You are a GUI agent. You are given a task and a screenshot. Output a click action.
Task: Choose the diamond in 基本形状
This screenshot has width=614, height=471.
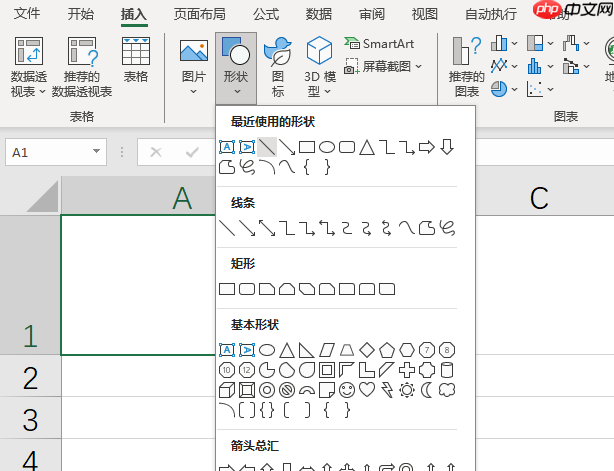[367, 350]
